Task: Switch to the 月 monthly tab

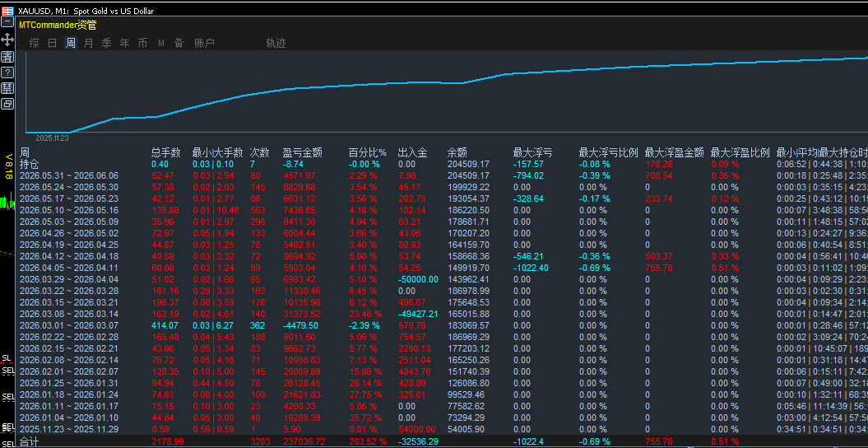Action: click(89, 43)
